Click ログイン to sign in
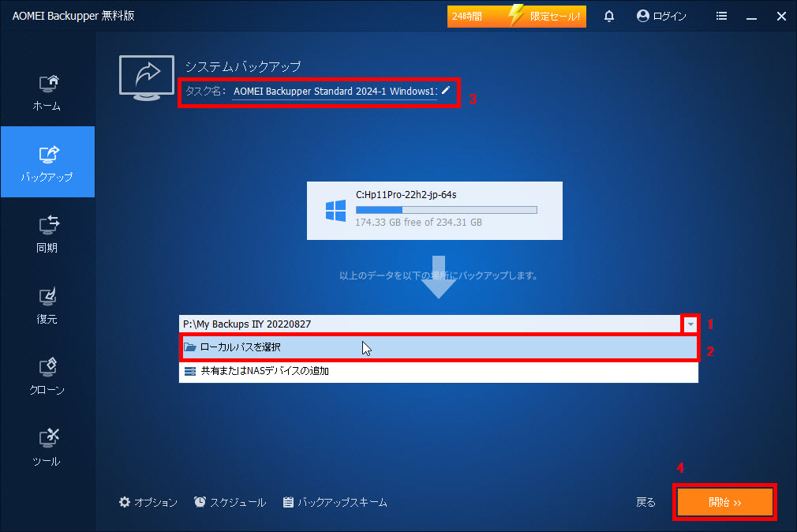Viewport: 797px width, 532px height. 661,17
